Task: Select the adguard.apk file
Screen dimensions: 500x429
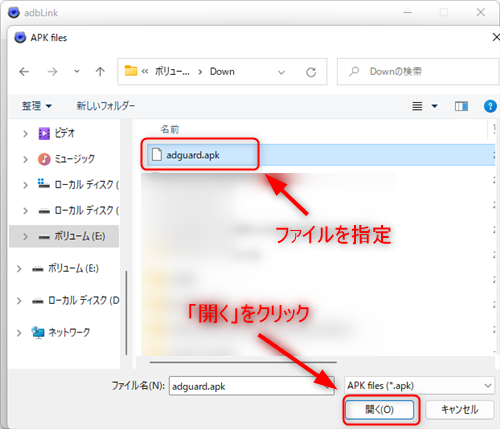Action: pyautogui.click(x=192, y=155)
